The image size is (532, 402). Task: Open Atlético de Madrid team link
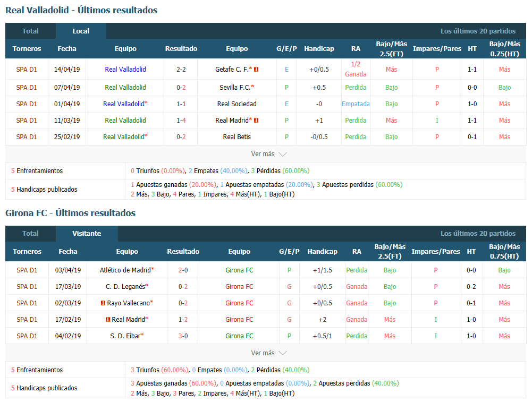tap(125, 270)
